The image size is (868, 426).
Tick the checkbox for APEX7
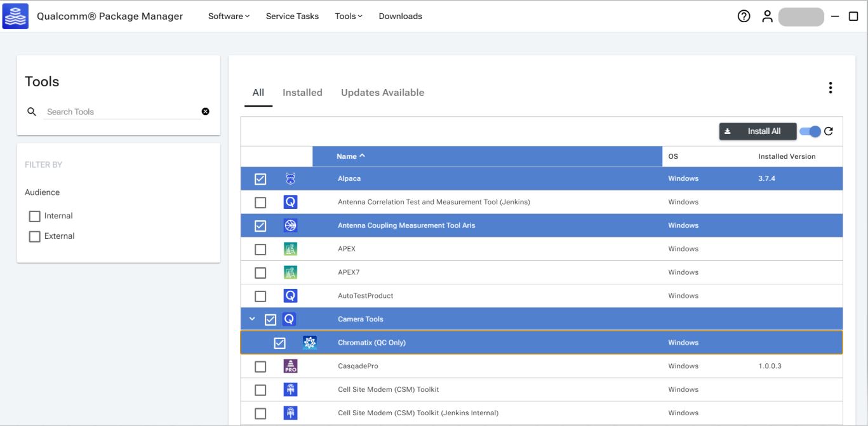(260, 272)
